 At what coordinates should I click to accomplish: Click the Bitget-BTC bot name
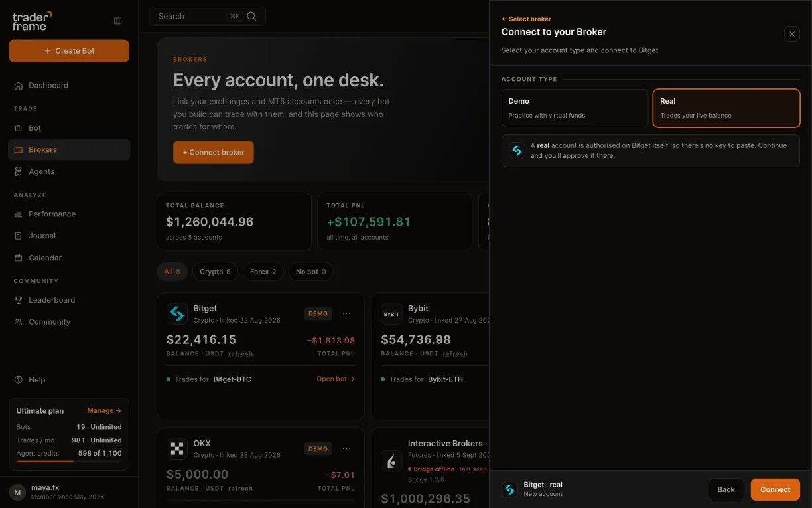pos(232,379)
